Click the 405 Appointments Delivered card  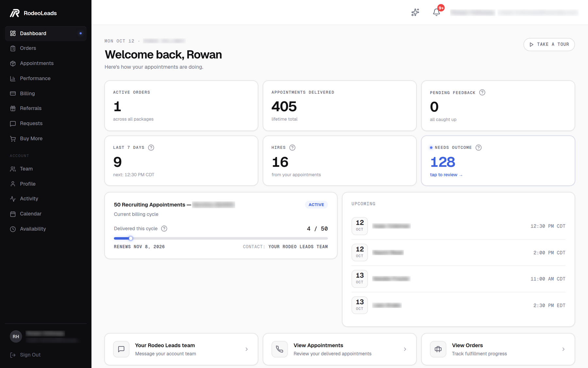(340, 106)
